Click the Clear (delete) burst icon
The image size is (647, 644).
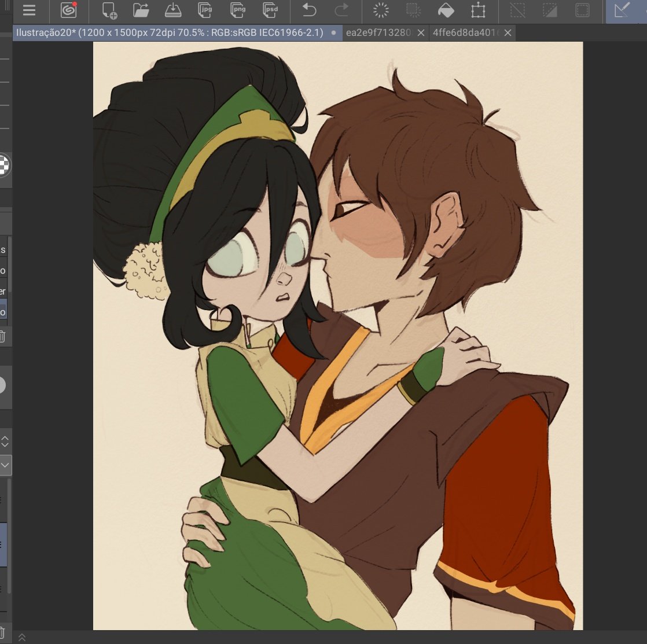click(380, 10)
